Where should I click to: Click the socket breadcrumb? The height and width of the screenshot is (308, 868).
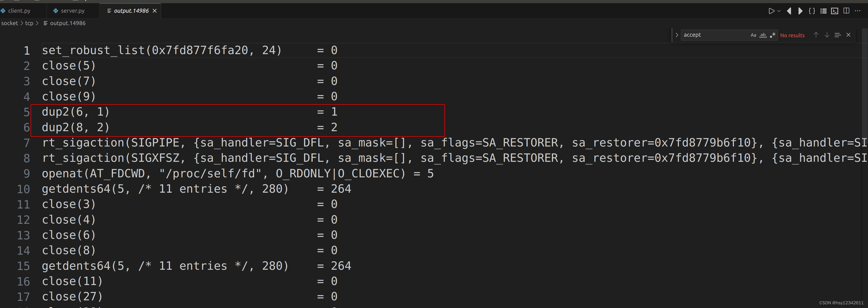tap(10, 23)
